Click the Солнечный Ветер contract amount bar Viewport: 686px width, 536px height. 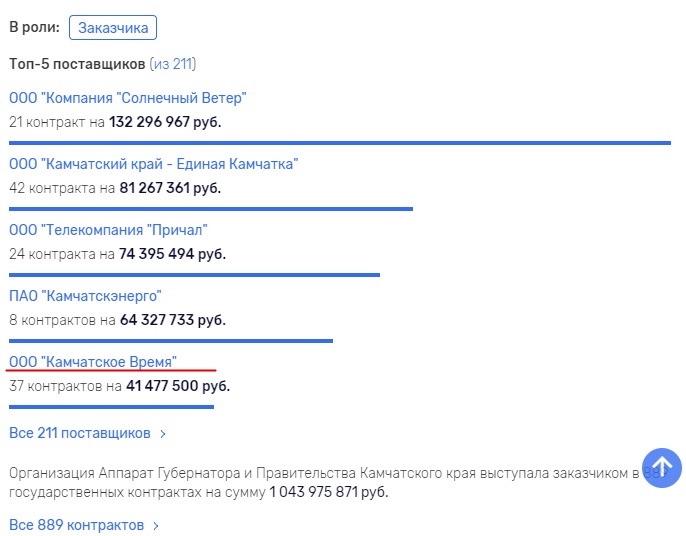[340, 143]
